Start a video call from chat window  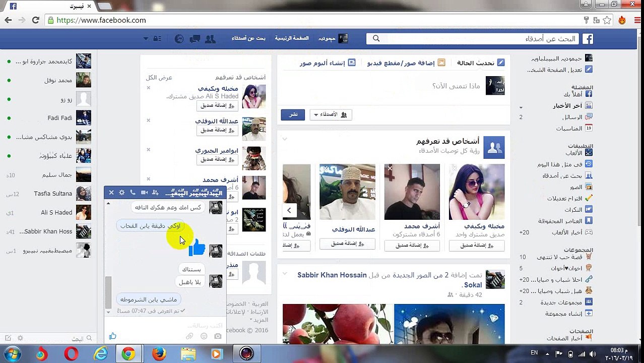pos(144,193)
